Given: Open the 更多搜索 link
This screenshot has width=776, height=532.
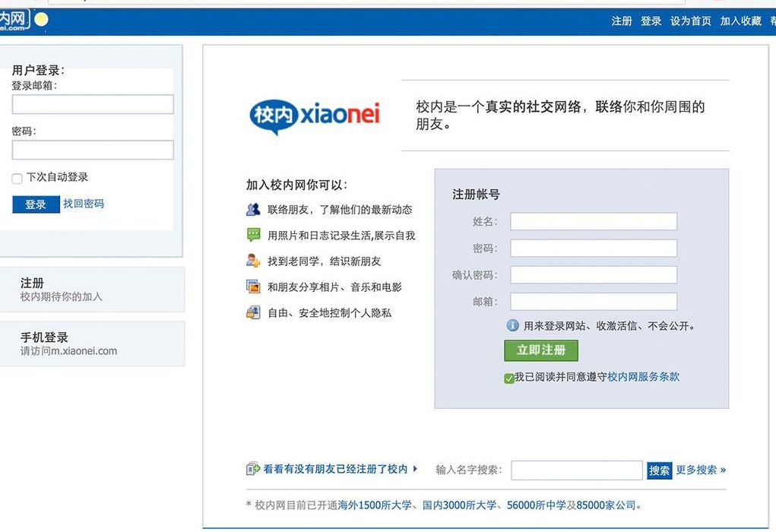Looking at the screenshot, I should 701,470.
